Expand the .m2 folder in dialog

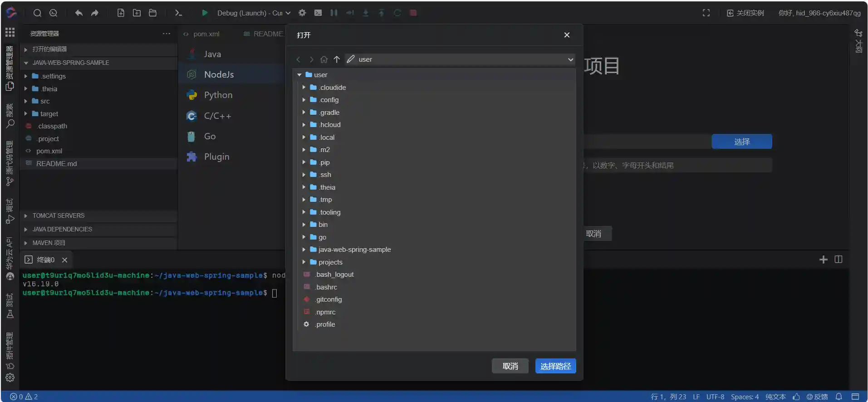304,150
